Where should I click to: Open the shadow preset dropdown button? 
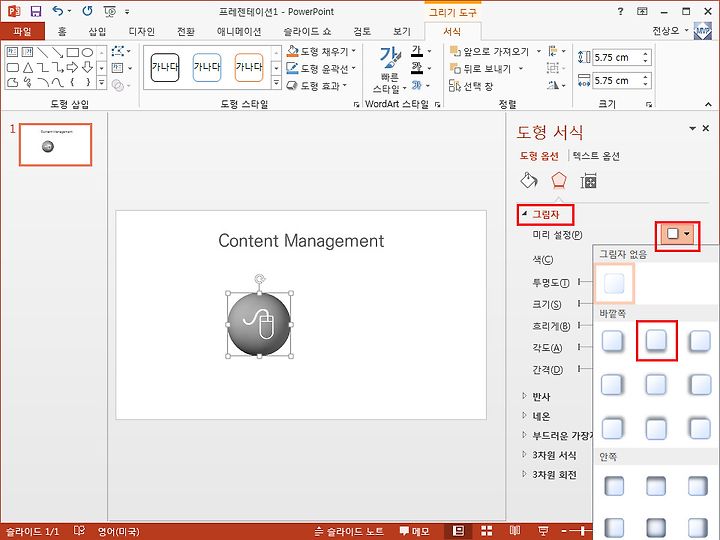tap(678, 235)
